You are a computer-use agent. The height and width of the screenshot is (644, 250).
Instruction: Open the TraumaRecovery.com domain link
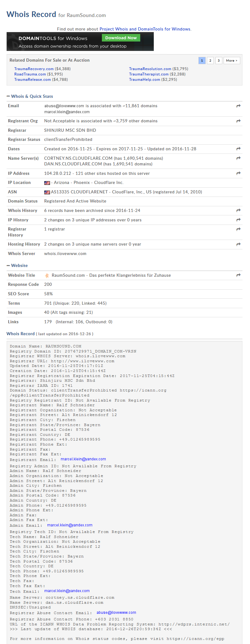(x=34, y=69)
